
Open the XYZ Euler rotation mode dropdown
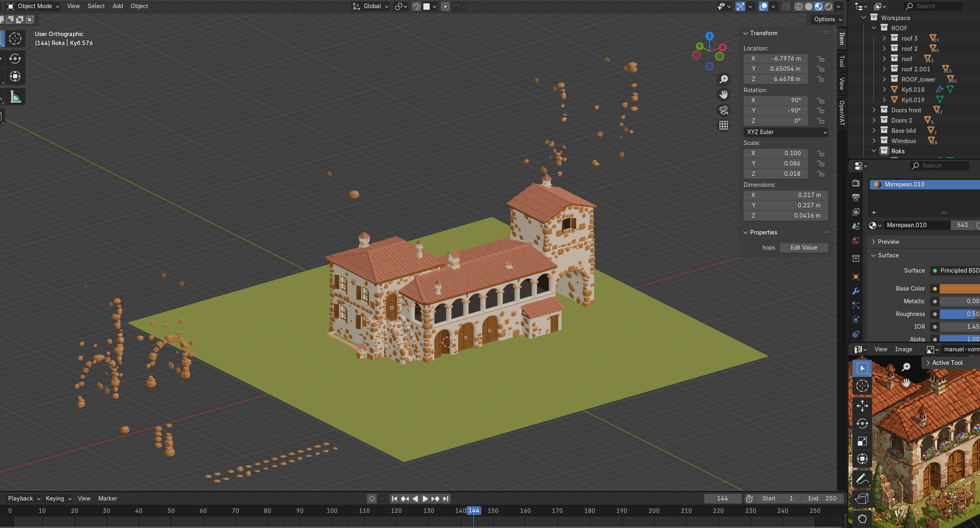pos(786,132)
